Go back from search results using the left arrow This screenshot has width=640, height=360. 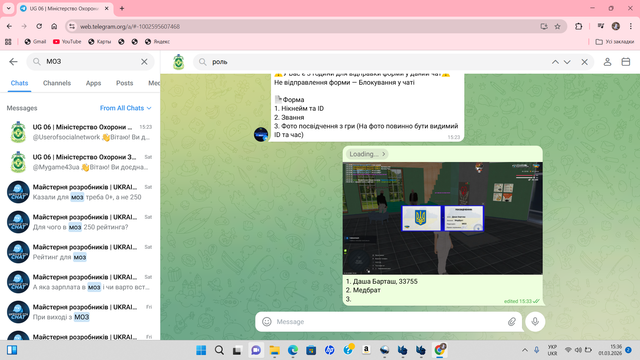click(13, 62)
